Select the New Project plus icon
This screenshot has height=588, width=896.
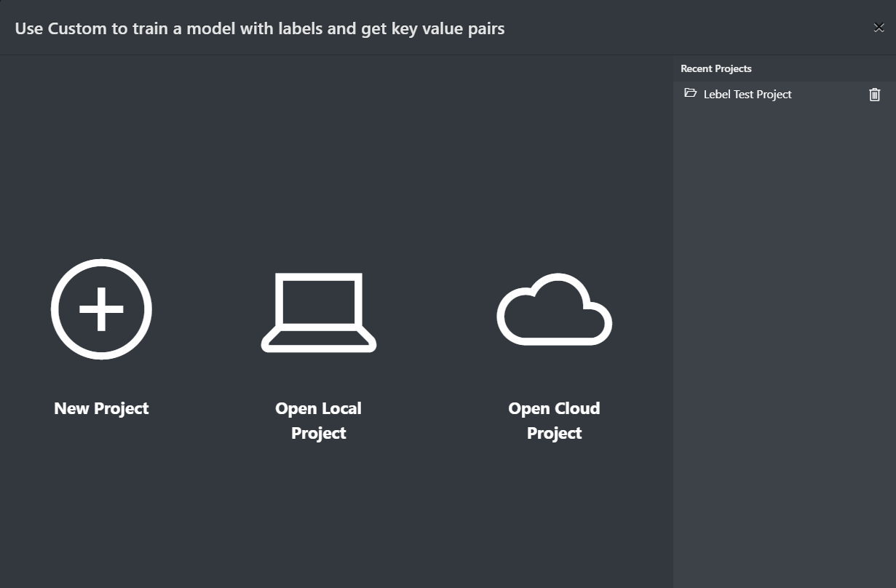(101, 309)
